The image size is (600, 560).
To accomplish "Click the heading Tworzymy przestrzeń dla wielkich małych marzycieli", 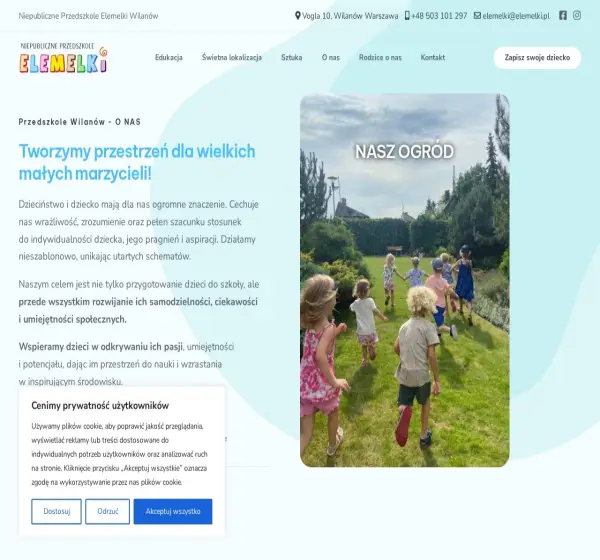I will click(137, 162).
